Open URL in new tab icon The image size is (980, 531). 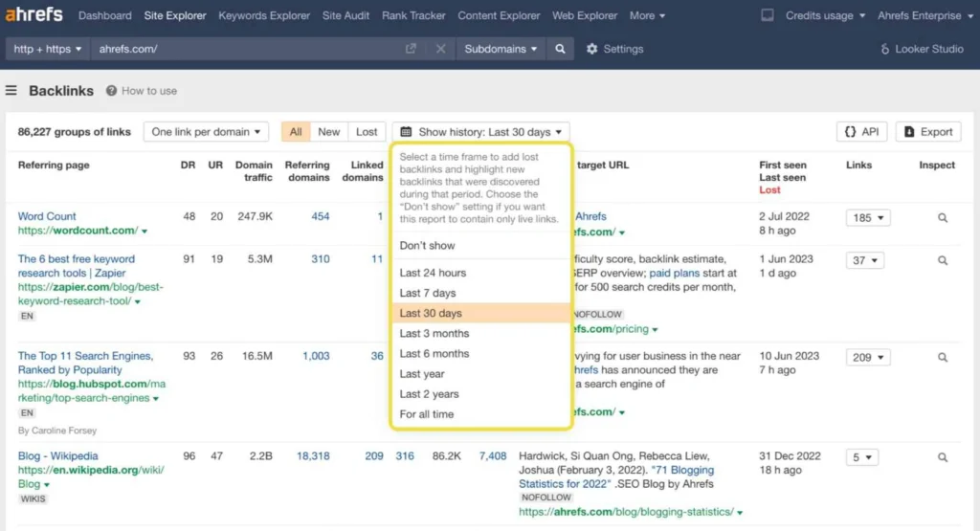point(411,49)
